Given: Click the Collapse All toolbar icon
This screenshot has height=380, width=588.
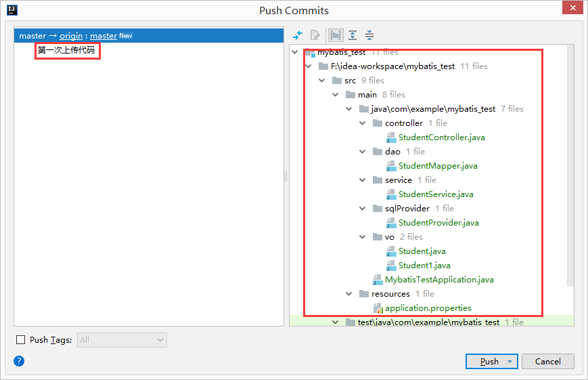Looking at the screenshot, I should pyautogui.click(x=369, y=35).
